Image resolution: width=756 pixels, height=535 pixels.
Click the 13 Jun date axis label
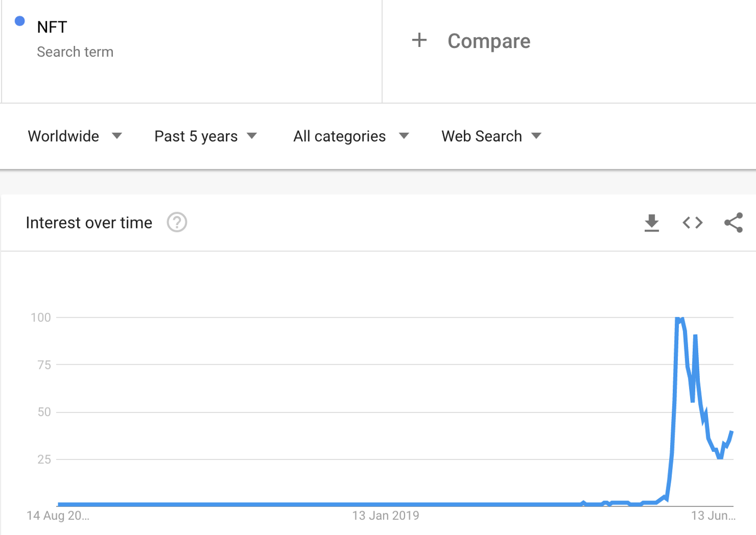tap(713, 516)
